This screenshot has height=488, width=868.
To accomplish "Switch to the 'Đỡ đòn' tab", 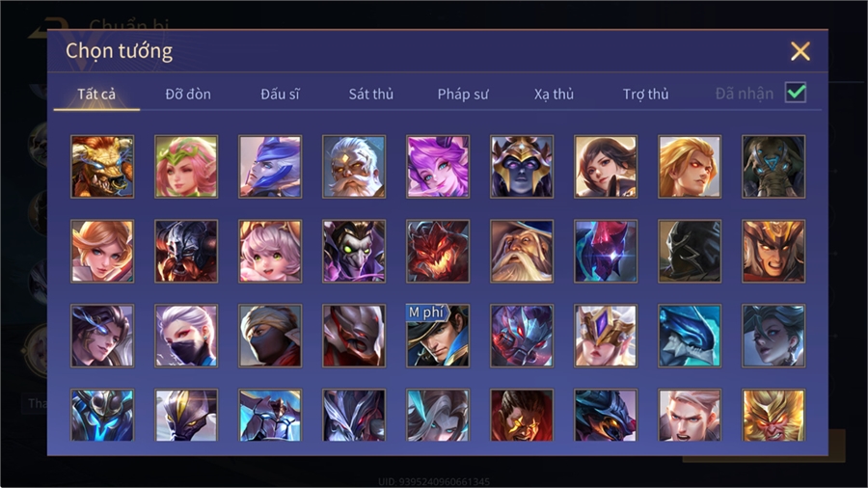I will 188,95.
